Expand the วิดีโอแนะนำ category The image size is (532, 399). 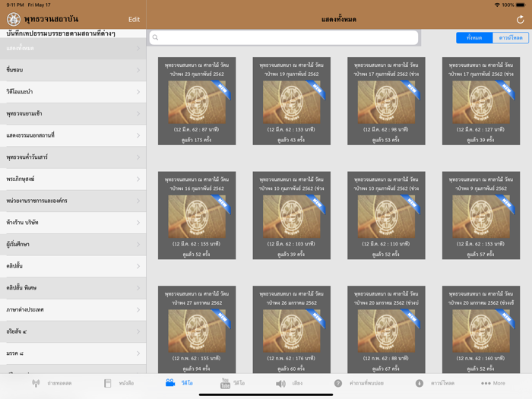click(x=73, y=92)
